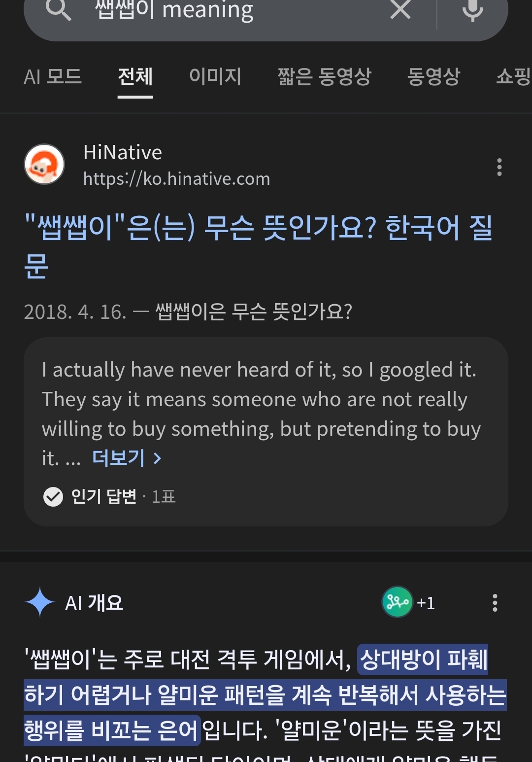Tap the chevron after 더보기
Image resolution: width=532 pixels, height=762 pixels.
158,459
